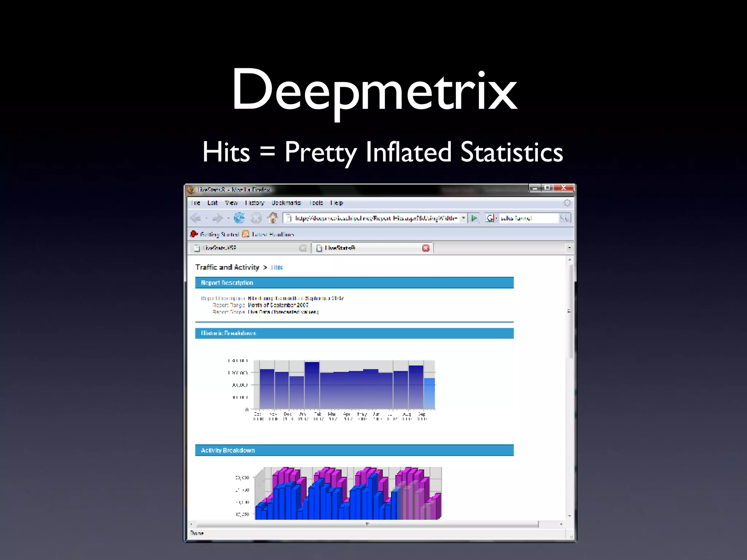Screen dimensions: 747x560
Task: Open the list all tabs dropdown
Action: 569,248
